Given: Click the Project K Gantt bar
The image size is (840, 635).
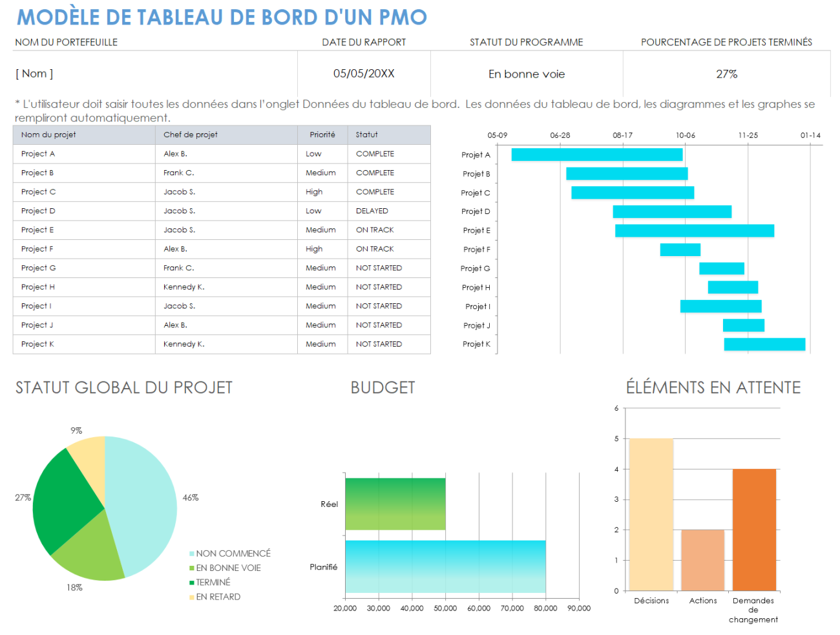Looking at the screenshot, I should 766,343.
